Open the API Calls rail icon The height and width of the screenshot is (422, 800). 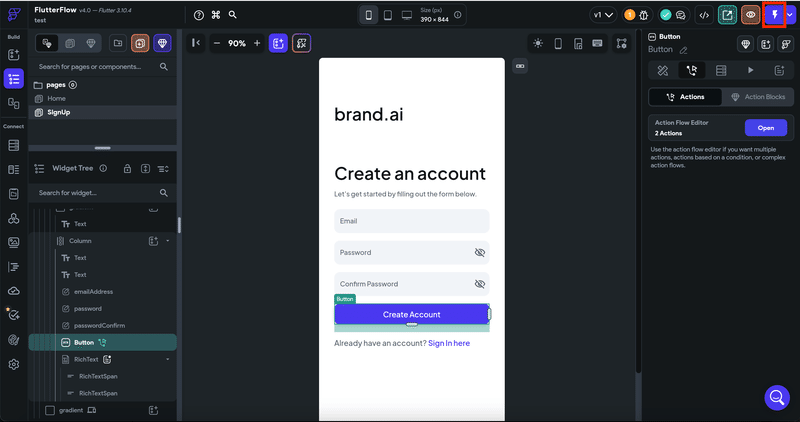14,218
